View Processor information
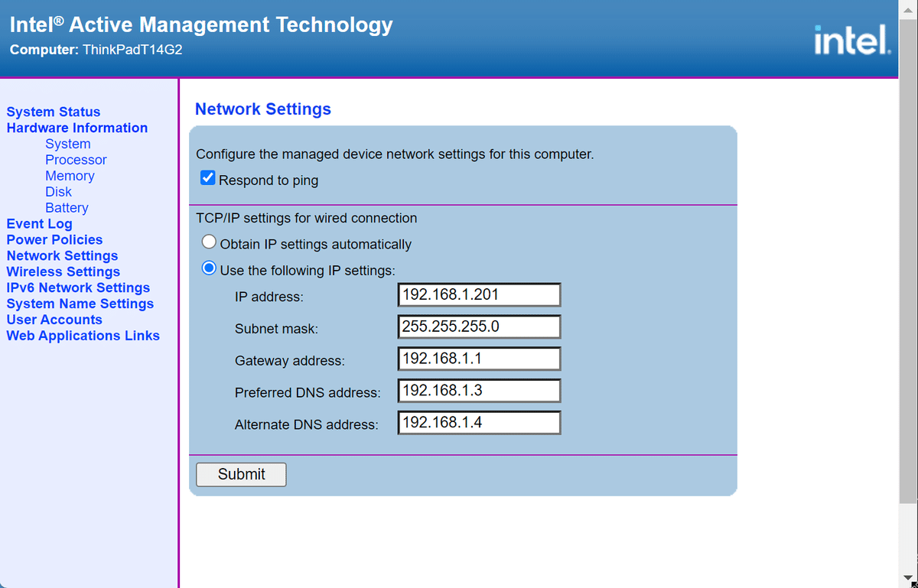The width and height of the screenshot is (918, 588). tap(76, 160)
